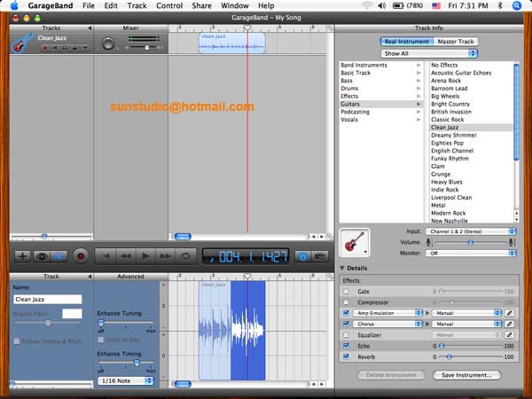This screenshot has width=532, height=399.
Task: Lock the Clean Jazz track
Action: 74,48
